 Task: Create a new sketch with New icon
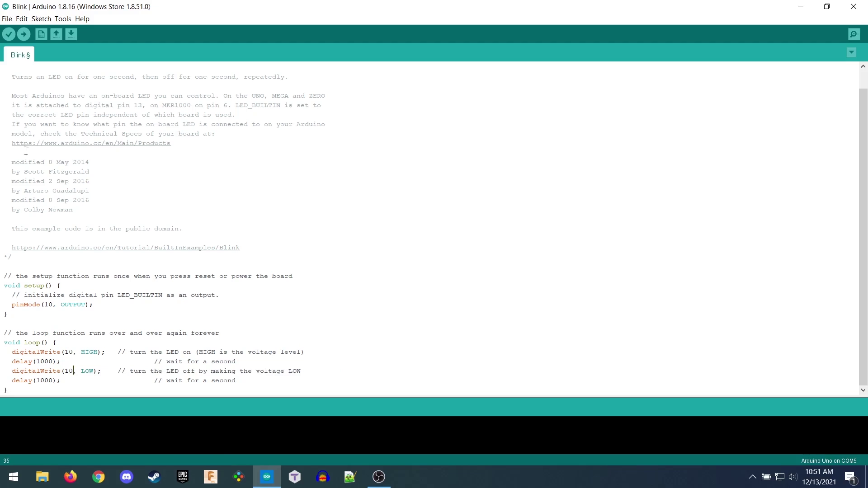click(41, 34)
